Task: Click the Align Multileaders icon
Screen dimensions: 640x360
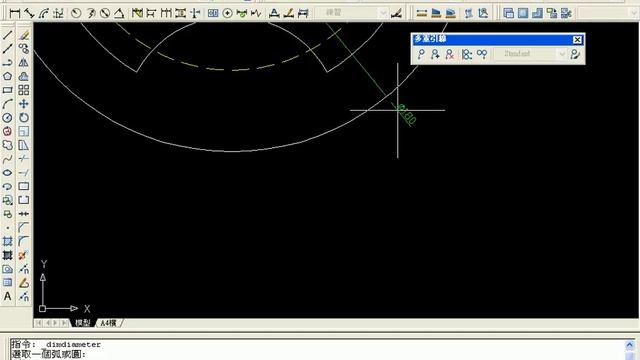Action: tap(467, 54)
